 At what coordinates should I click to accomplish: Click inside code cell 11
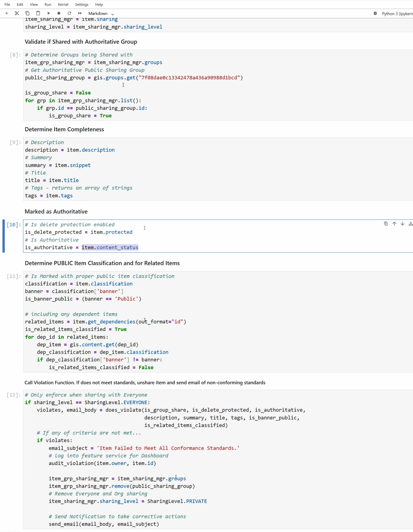click(x=219, y=321)
